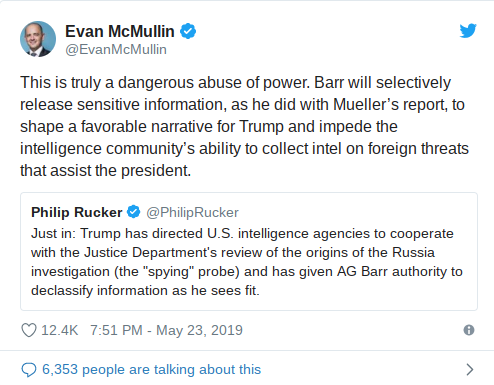Viewport: 494px width, 385px height.
Task: Open Evan McMullin's profile photo
Action: coord(38,39)
